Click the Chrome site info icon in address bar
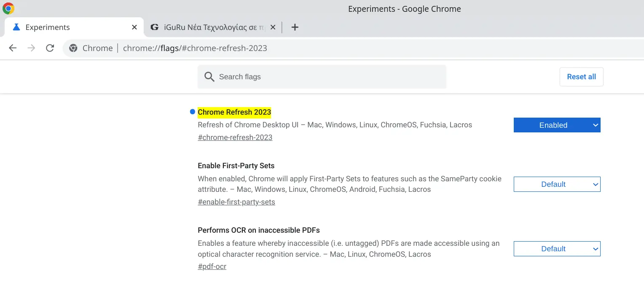The height and width of the screenshot is (285, 644). click(73, 48)
